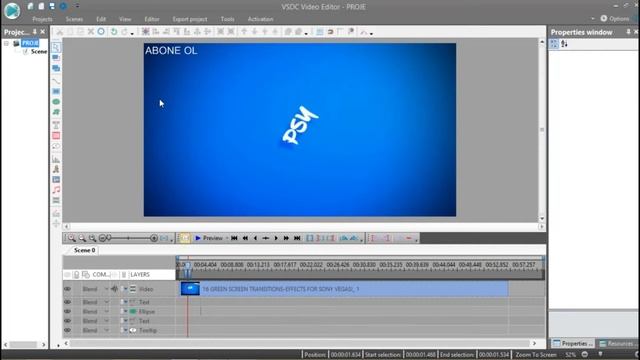Open the dropdown arrow next to Preview
Screen dimensions: 640x360
227,238
